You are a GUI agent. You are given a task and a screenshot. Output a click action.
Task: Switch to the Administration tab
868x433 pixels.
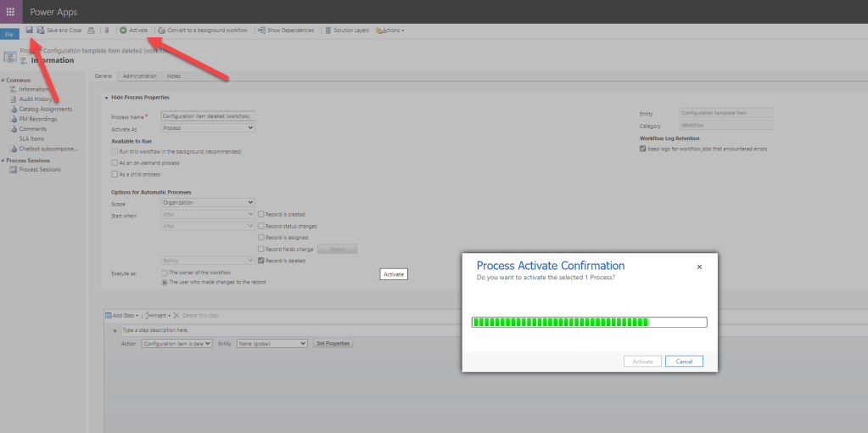click(139, 76)
